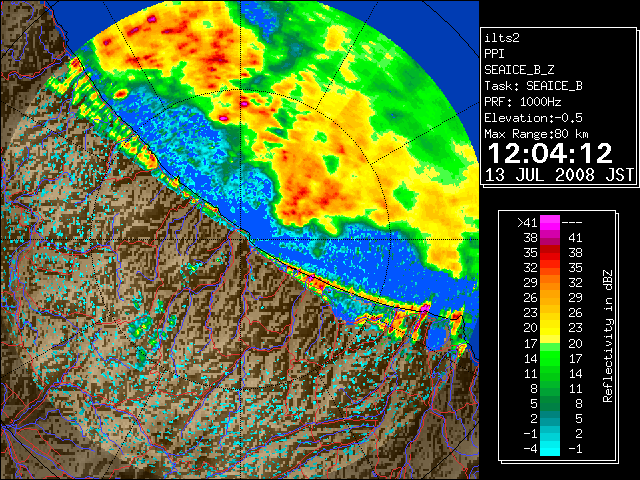Click the date "13 JUL 2008 JST"
Viewport: 640px width, 480px height.
[560, 175]
